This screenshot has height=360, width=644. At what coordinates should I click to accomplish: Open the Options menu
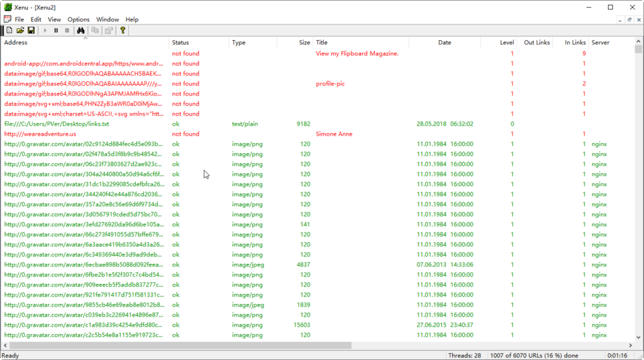pyautogui.click(x=79, y=19)
